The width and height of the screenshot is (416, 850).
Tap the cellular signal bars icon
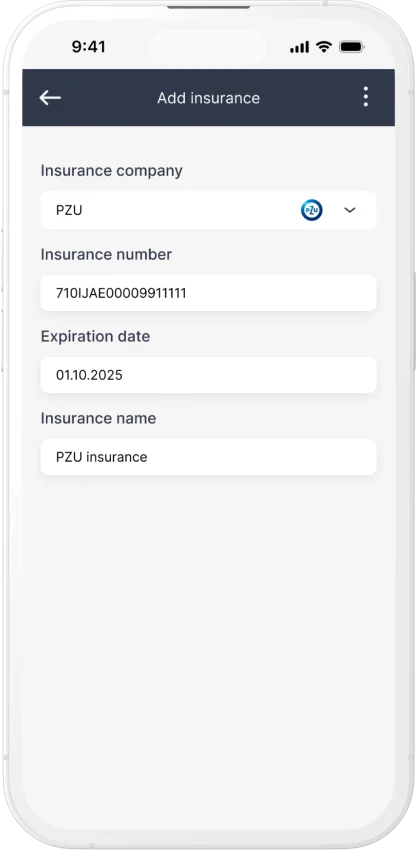tap(299, 47)
